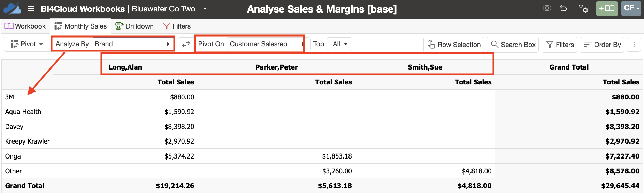Open the vertical three-dot more menu

634,45
